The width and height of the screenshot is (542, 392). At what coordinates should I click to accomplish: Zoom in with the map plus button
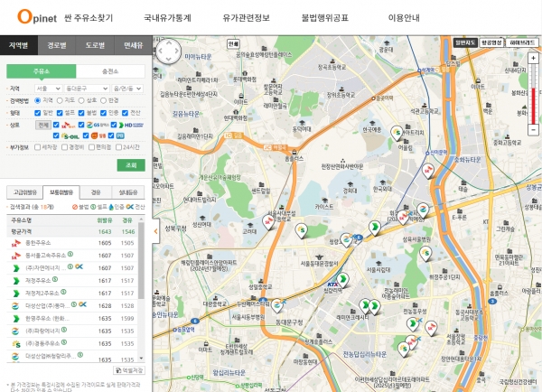(x=533, y=58)
